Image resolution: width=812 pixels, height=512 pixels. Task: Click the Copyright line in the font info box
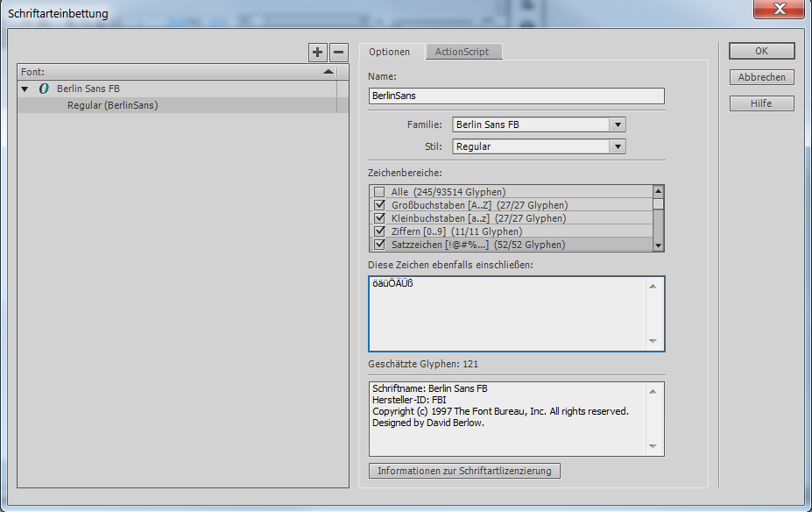(500, 411)
